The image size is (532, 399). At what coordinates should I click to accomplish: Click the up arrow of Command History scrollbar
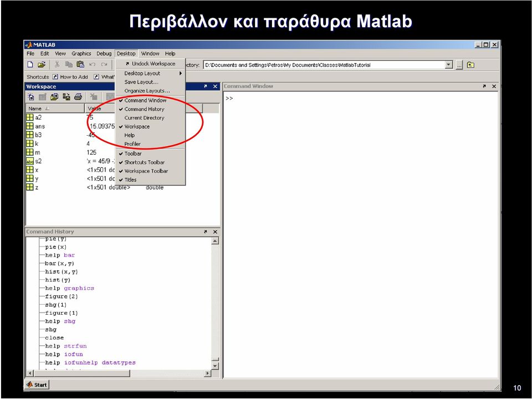(x=215, y=241)
